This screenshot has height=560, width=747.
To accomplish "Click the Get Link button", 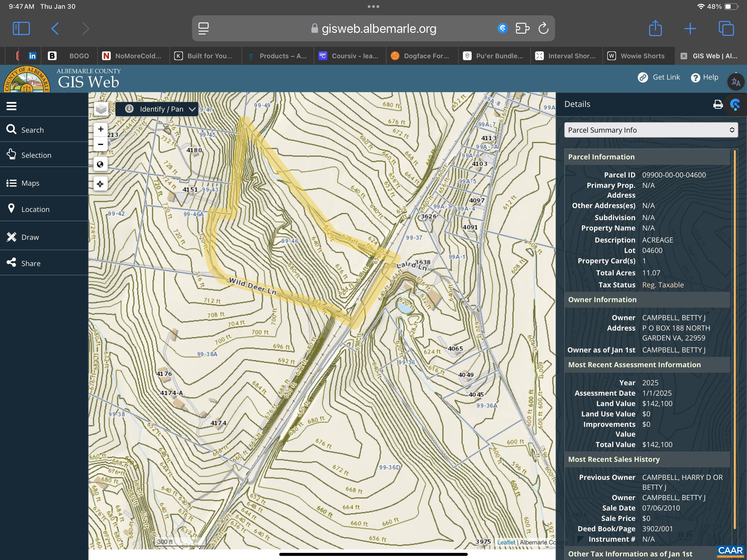I will (x=659, y=77).
